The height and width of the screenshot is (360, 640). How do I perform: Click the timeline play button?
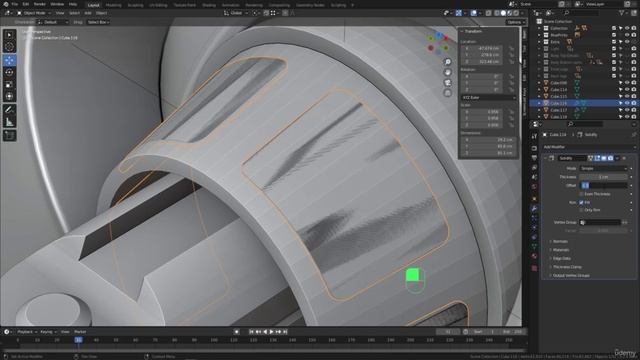[x=271, y=332]
